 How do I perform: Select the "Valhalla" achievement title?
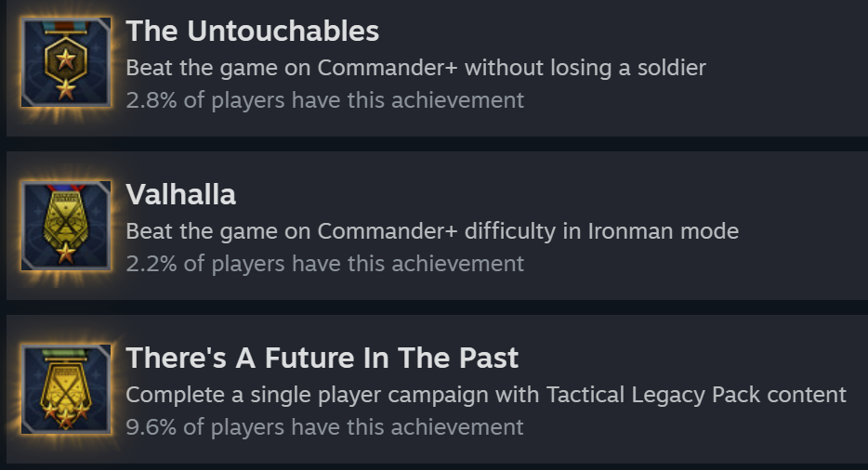(181, 194)
